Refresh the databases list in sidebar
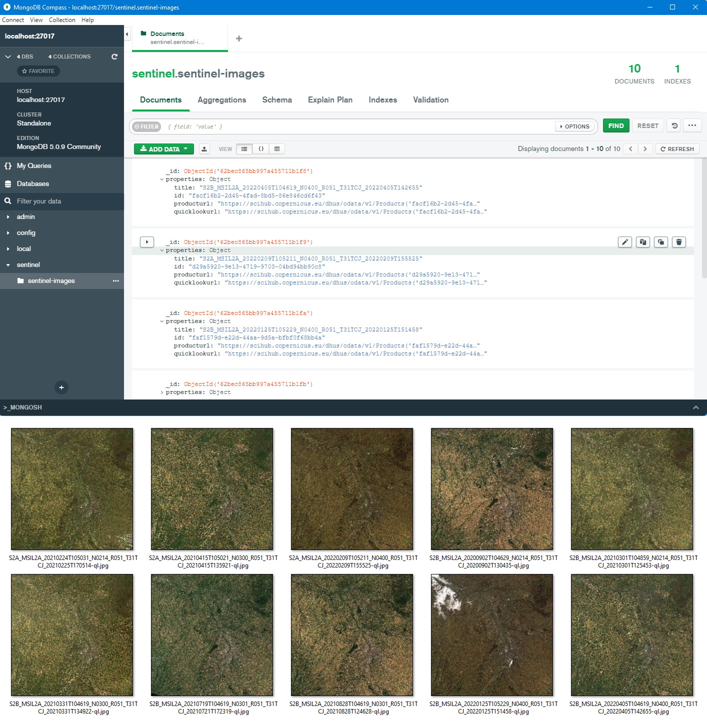This screenshot has width=707, height=728. click(x=114, y=56)
